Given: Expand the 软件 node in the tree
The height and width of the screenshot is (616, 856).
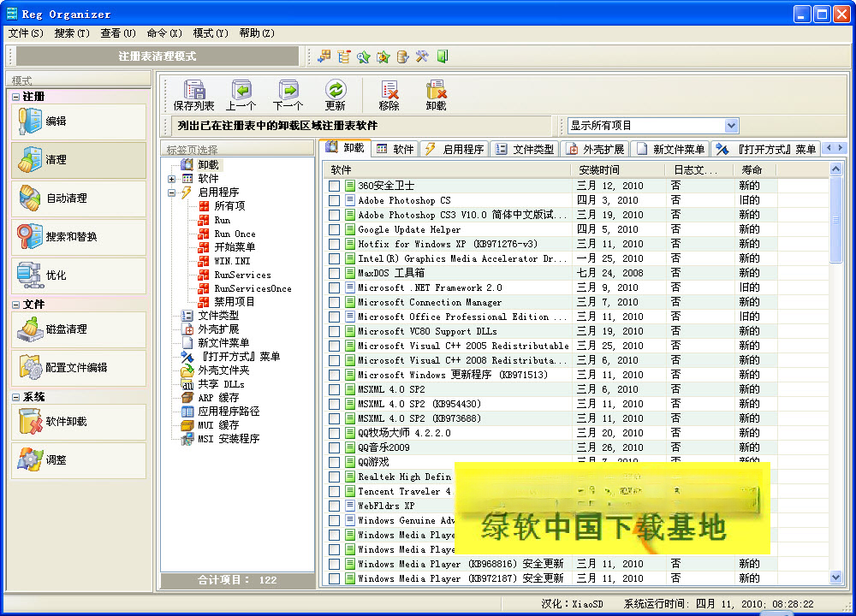Looking at the screenshot, I should pyautogui.click(x=171, y=179).
